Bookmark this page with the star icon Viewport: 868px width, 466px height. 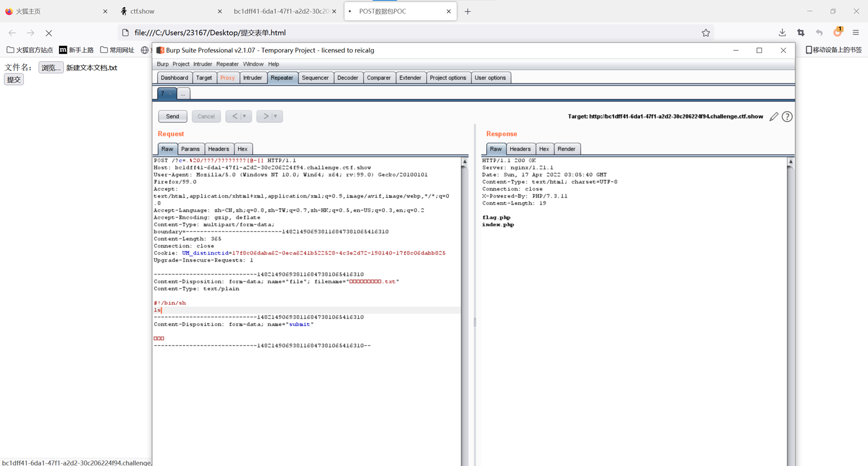pos(706,33)
